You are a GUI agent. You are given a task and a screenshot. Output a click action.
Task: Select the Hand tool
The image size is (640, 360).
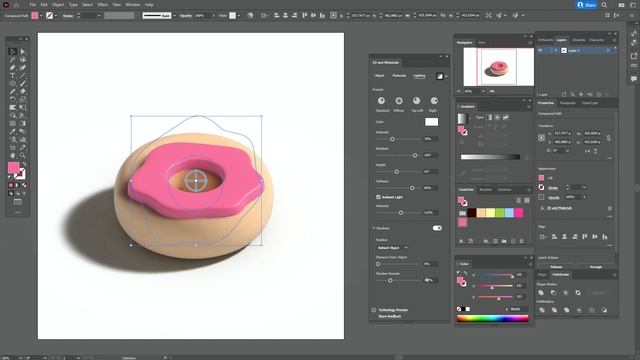tap(12, 156)
